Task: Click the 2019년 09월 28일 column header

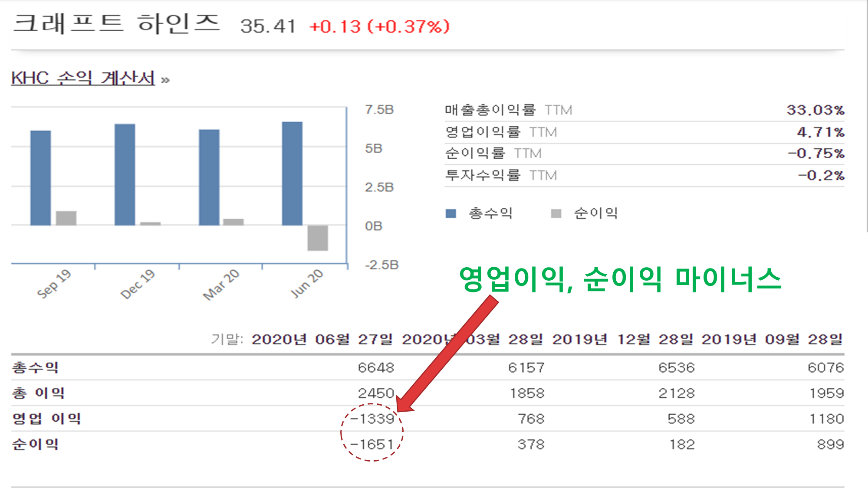Action: (772, 339)
